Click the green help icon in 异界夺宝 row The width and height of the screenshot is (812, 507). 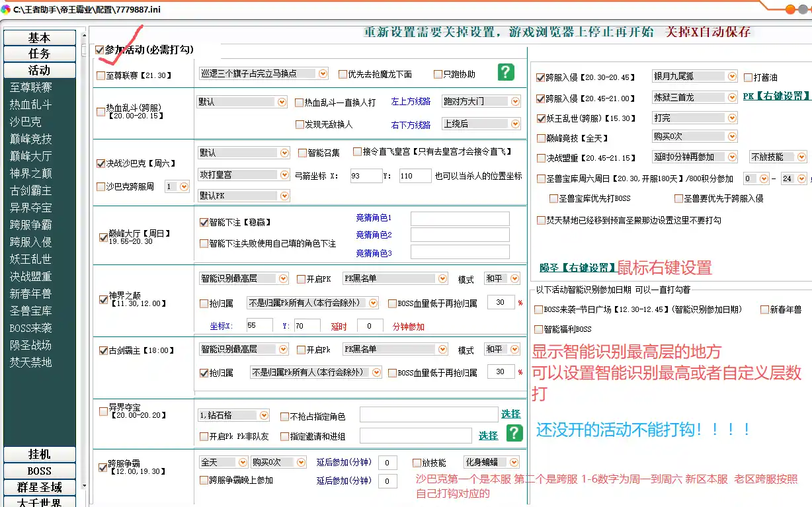coord(514,433)
